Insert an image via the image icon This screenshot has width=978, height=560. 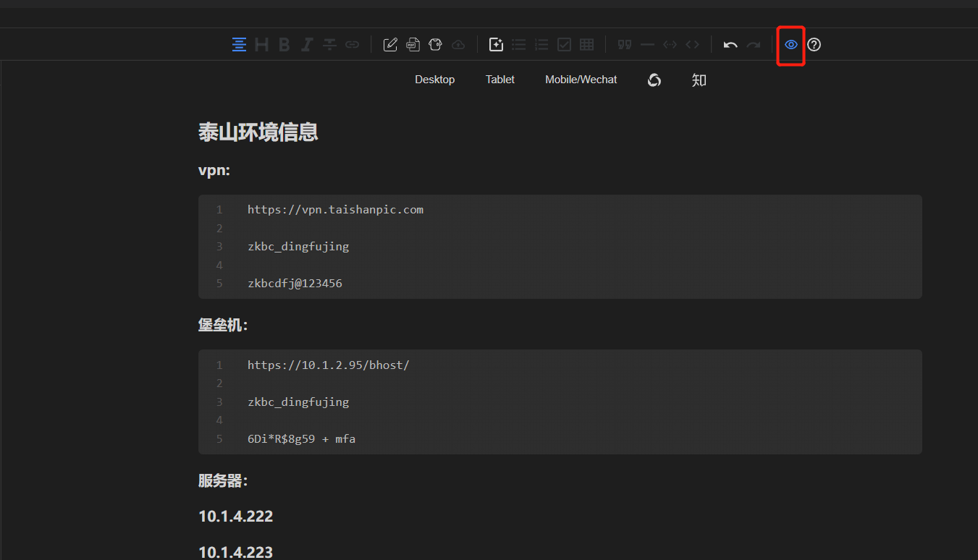point(497,44)
